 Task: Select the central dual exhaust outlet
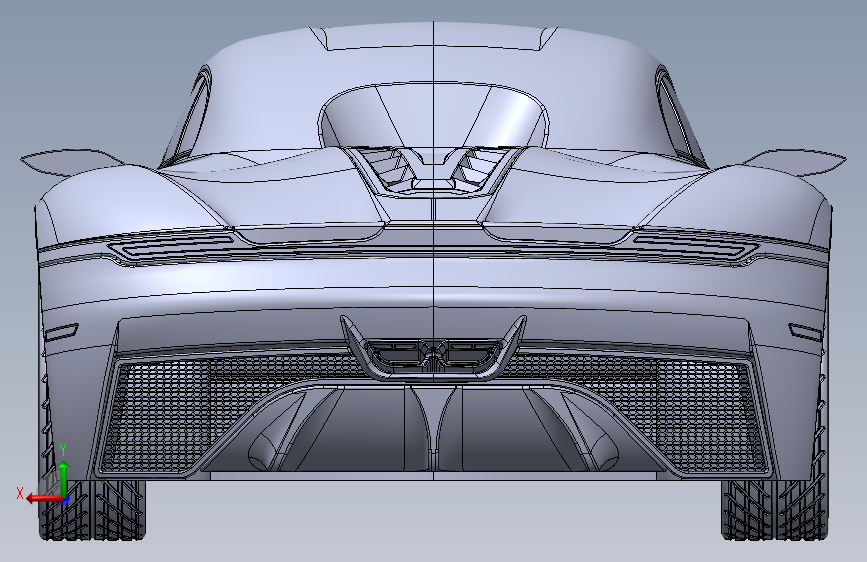[x=434, y=354]
